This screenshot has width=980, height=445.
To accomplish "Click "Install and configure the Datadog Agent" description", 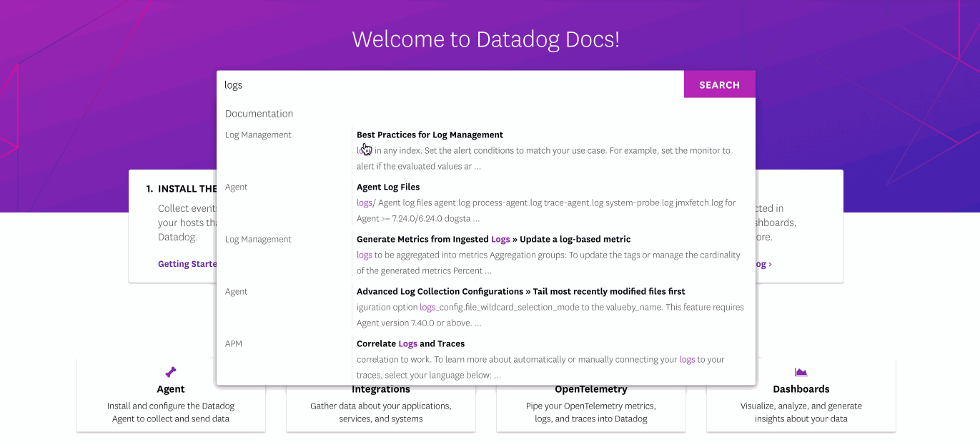I will pyautogui.click(x=171, y=412).
